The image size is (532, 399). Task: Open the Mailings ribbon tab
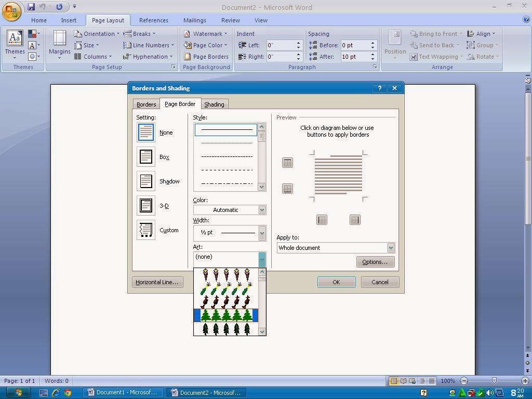tap(194, 20)
